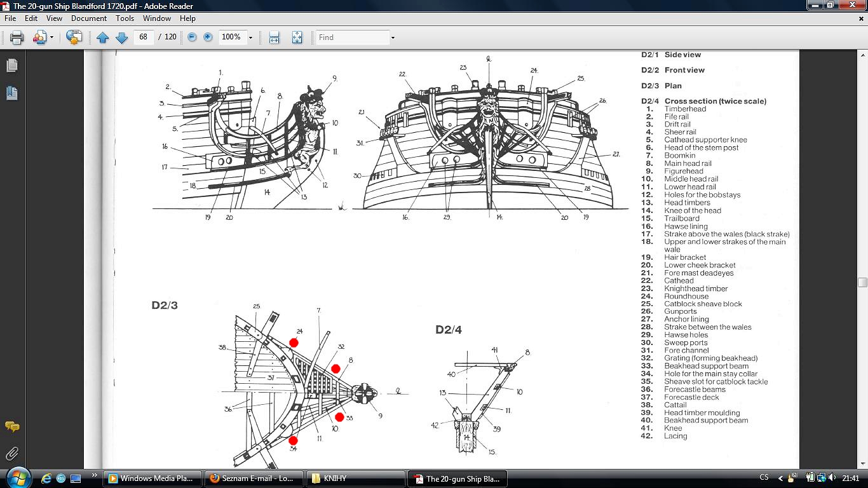Image resolution: width=868 pixels, height=488 pixels.
Task: Go to next page with down arrow
Action: pos(121,37)
